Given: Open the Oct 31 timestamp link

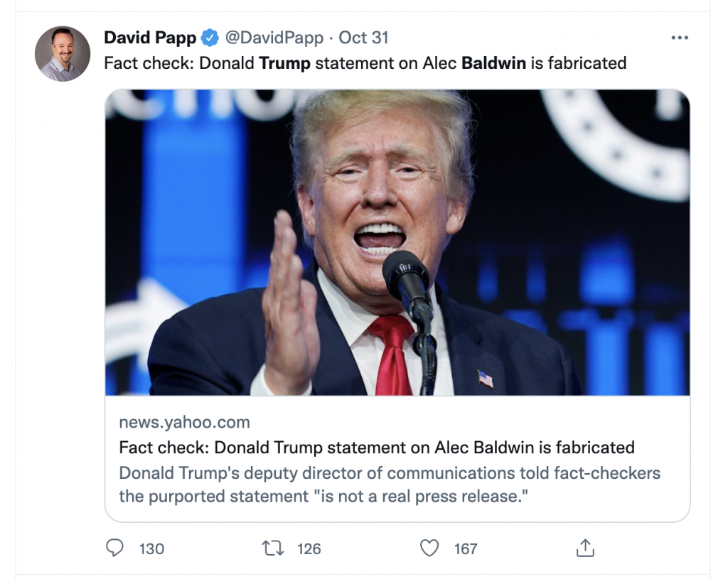Looking at the screenshot, I should coord(363,38).
